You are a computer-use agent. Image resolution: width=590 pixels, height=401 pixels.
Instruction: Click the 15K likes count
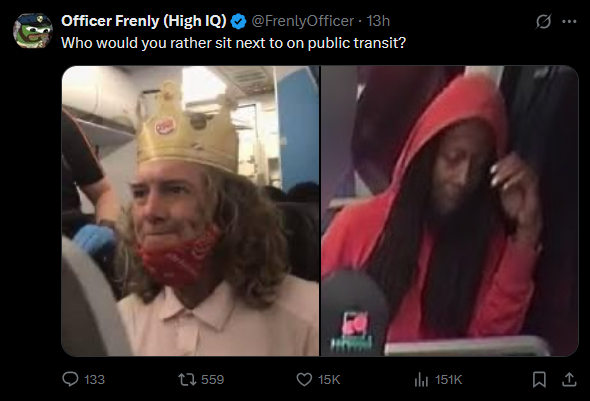coord(329,380)
